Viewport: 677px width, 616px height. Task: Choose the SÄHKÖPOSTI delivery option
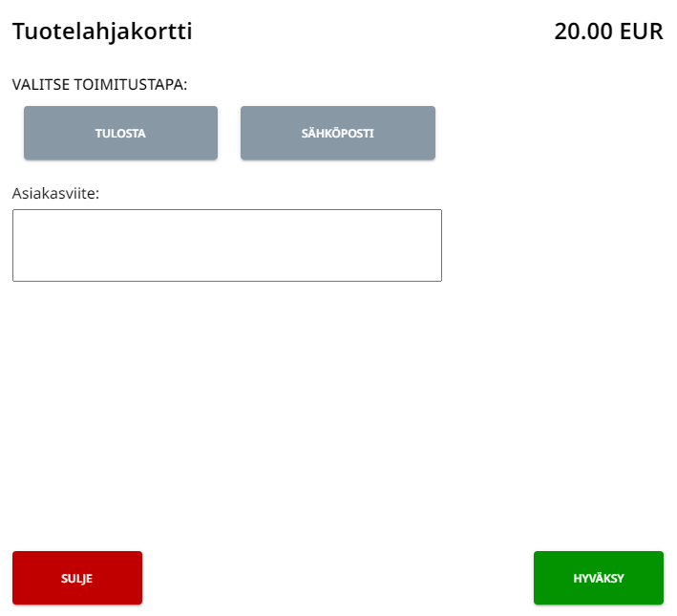[338, 133]
